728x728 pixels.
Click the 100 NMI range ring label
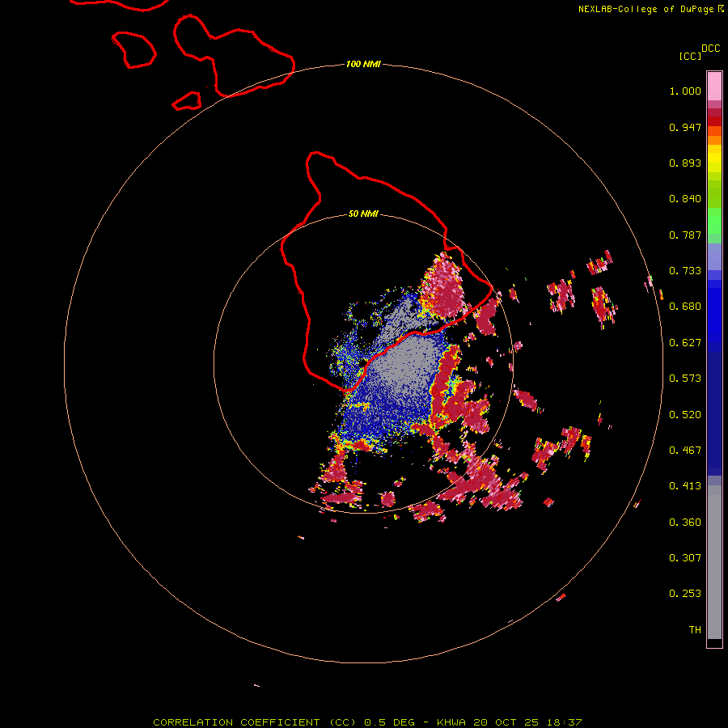point(363,64)
